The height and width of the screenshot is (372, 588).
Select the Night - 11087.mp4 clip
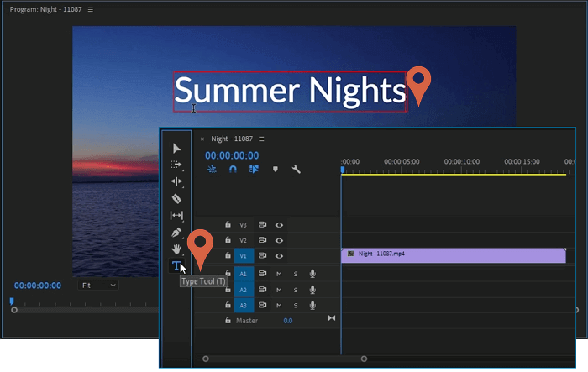click(454, 255)
